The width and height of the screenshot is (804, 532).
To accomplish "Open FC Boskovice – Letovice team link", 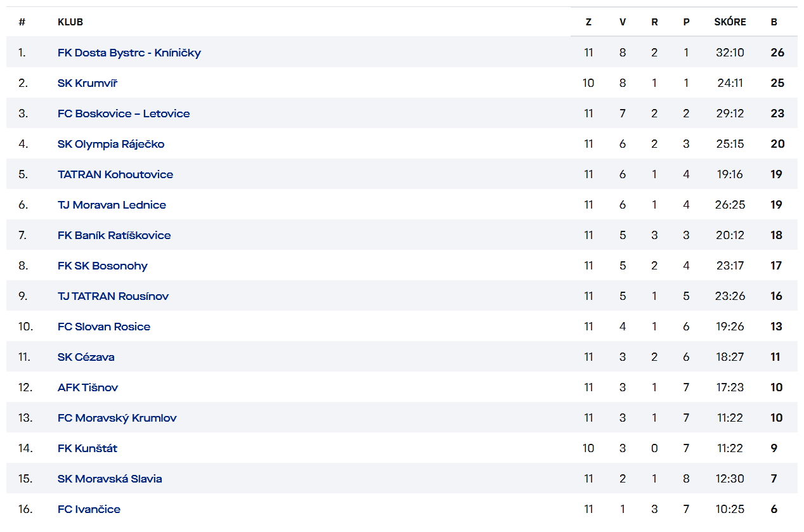I will pyautogui.click(x=124, y=114).
